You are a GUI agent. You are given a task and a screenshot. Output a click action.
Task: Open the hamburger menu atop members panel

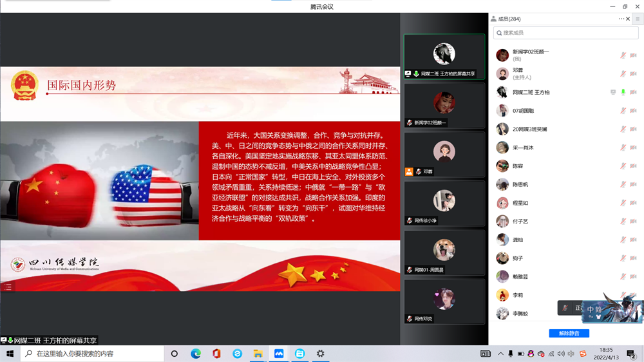click(638, 19)
